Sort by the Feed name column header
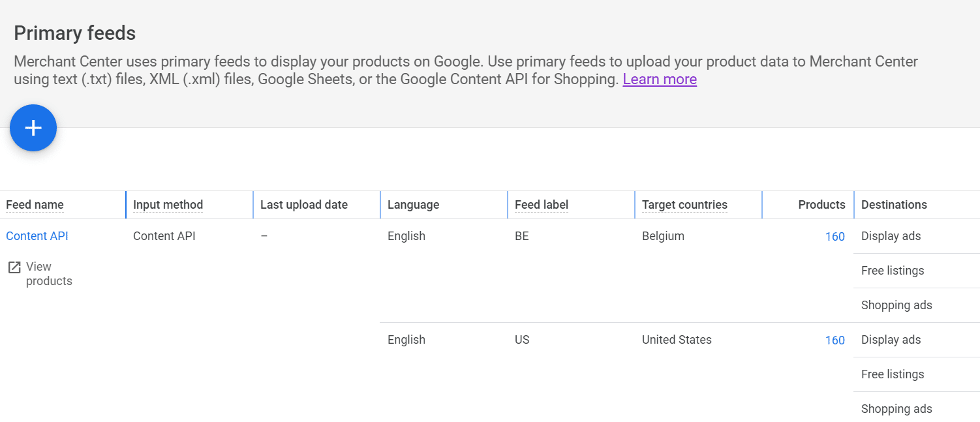980x422 pixels. (35, 204)
